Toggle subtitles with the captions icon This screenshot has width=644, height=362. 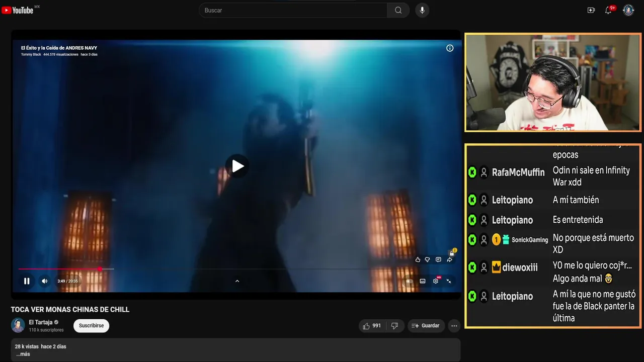(423, 281)
